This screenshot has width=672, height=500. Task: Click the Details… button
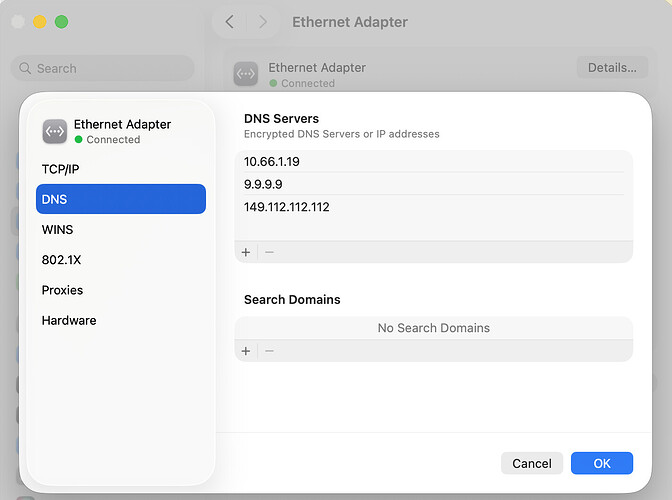611,68
